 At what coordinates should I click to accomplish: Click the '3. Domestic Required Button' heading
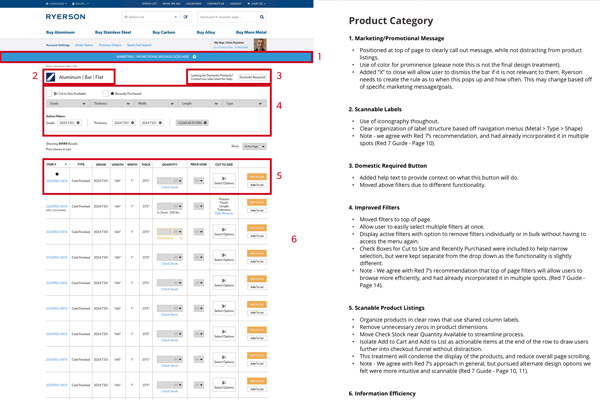[x=388, y=166]
